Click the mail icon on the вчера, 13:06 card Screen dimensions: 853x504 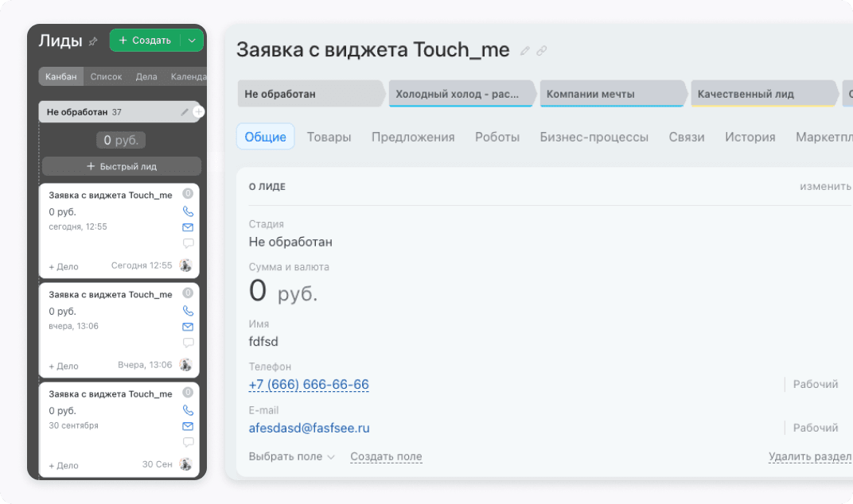[x=188, y=327]
